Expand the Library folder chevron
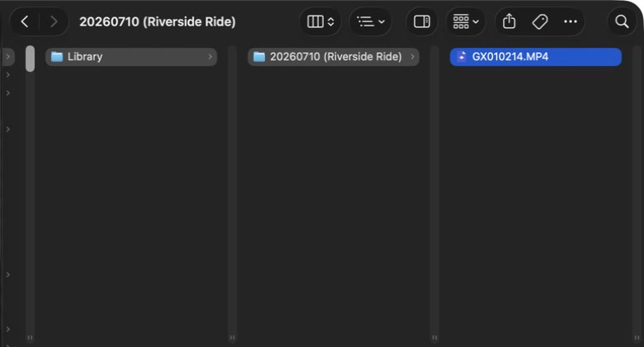Screen dimensions: 644x347 [210, 57]
